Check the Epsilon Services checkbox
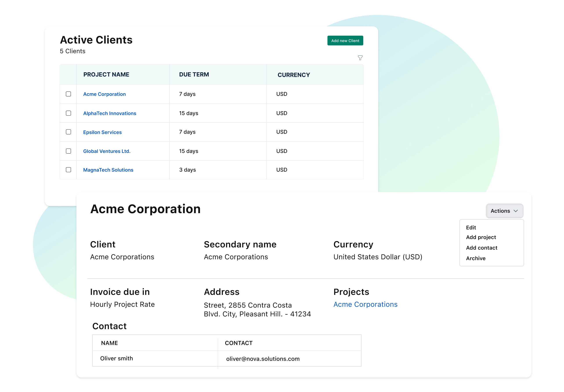 pyautogui.click(x=69, y=132)
